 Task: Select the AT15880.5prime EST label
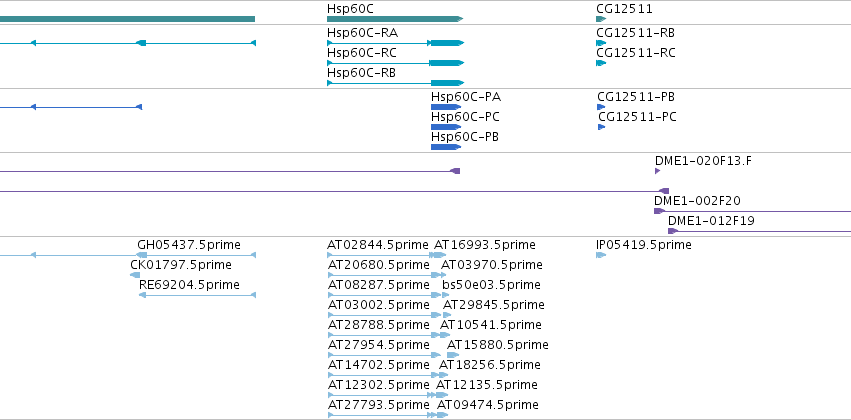click(498, 346)
